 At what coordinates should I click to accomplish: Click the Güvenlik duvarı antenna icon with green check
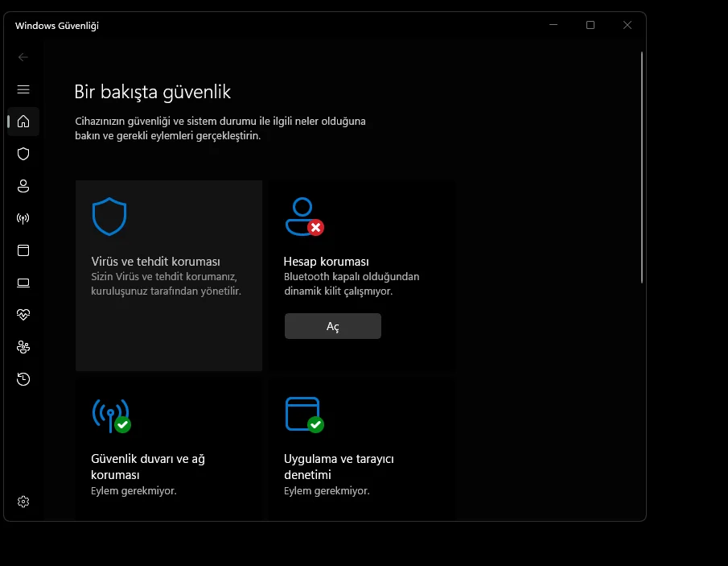112,415
